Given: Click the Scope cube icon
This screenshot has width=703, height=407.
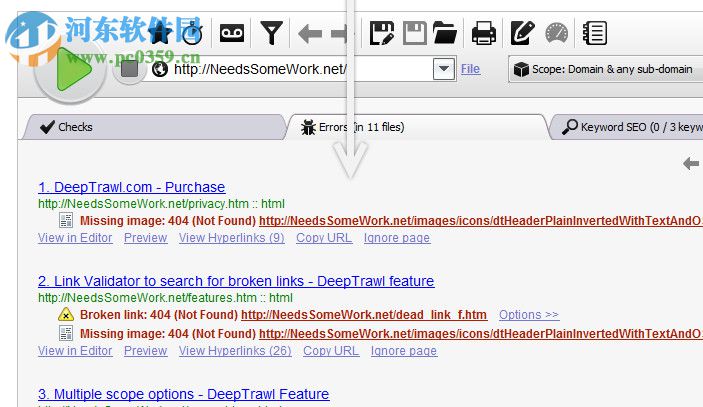Looking at the screenshot, I should coord(521,69).
